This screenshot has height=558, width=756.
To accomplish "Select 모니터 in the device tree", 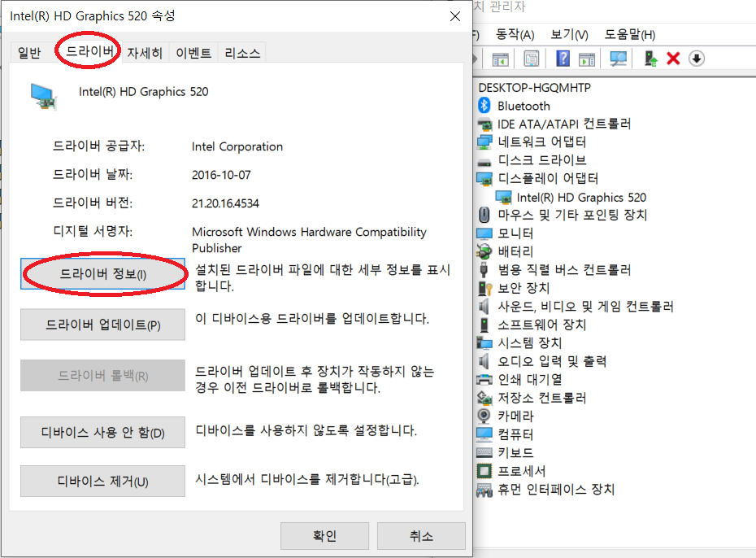I will 515,233.
